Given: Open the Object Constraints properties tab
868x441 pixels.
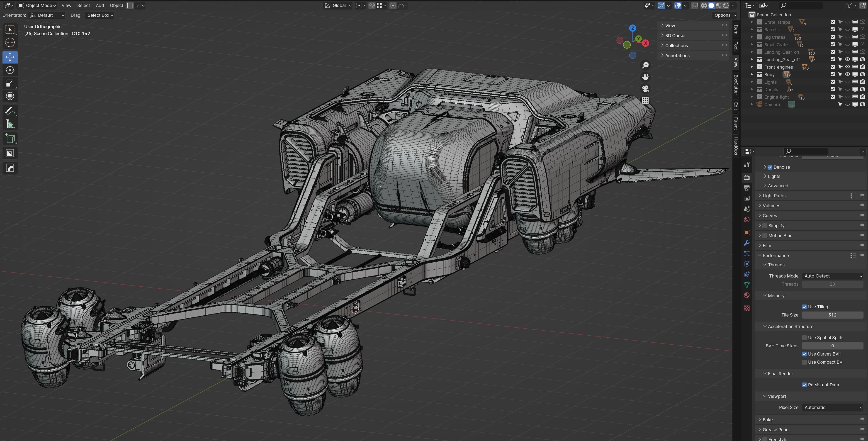Looking at the screenshot, I should point(747,274).
